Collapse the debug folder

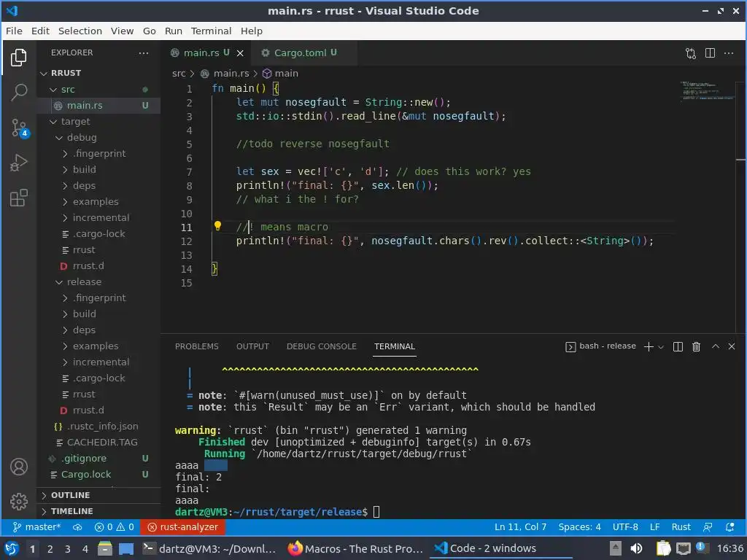pos(98,138)
